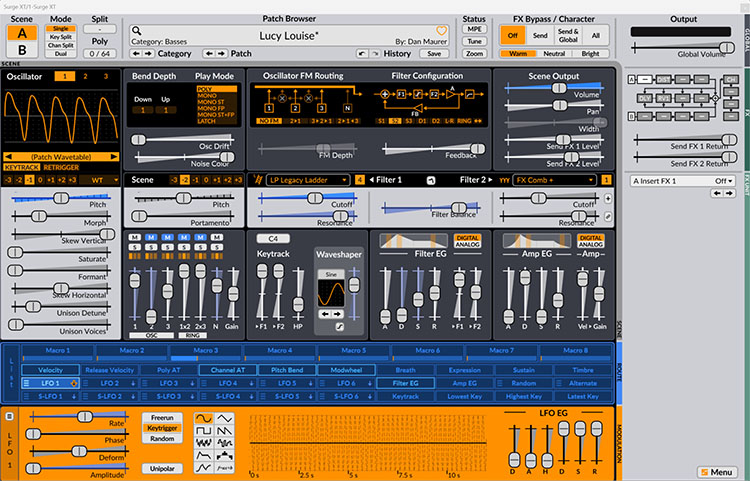The width and height of the screenshot is (750, 481).
Task: Set FX bypass to Send
Action: coord(540,35)
